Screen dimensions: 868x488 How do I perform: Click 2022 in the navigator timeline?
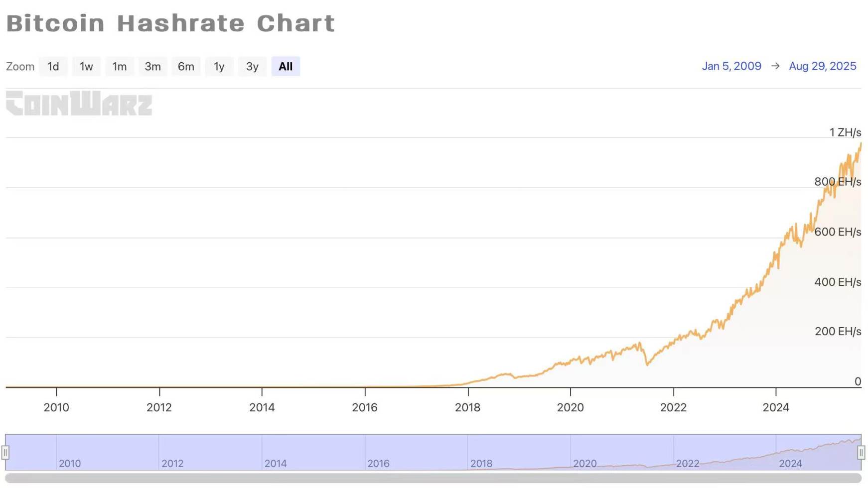tap(687, 464)
